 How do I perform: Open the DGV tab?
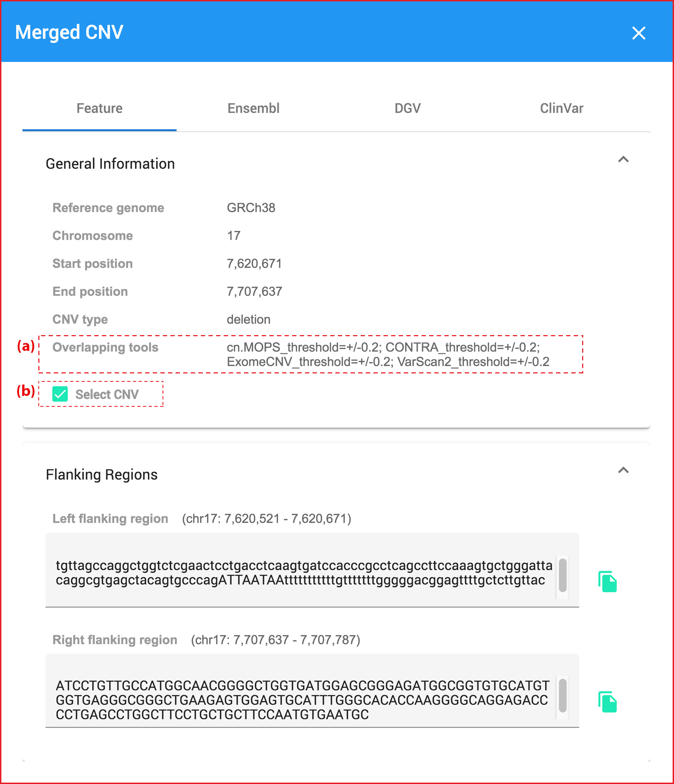pyautogui.click(x=407, y=109)
